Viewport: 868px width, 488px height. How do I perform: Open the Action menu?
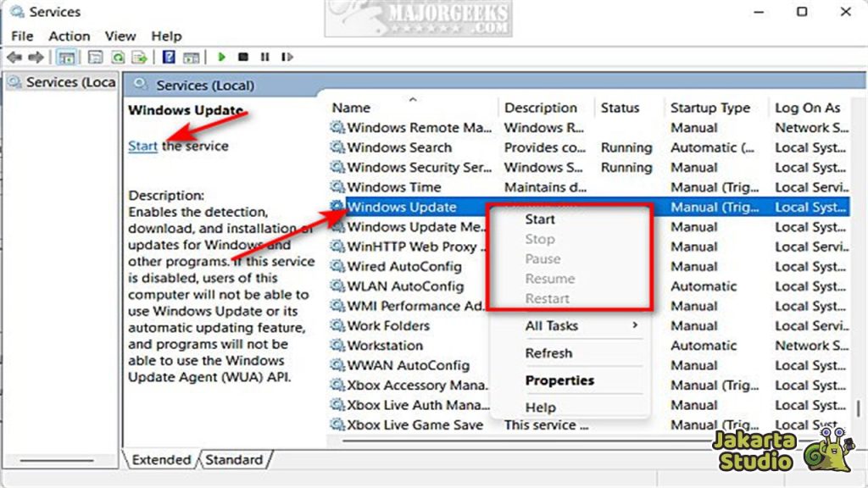click(70, 36)
